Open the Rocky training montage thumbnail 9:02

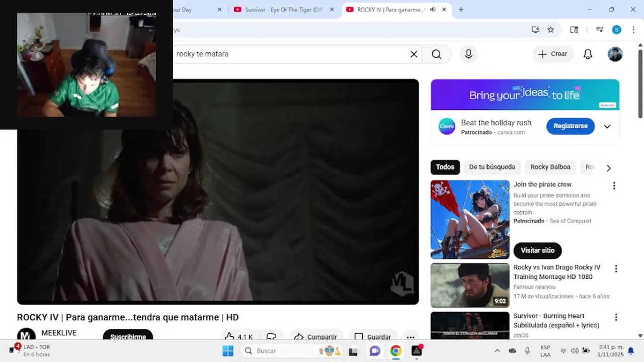point(470,285)
